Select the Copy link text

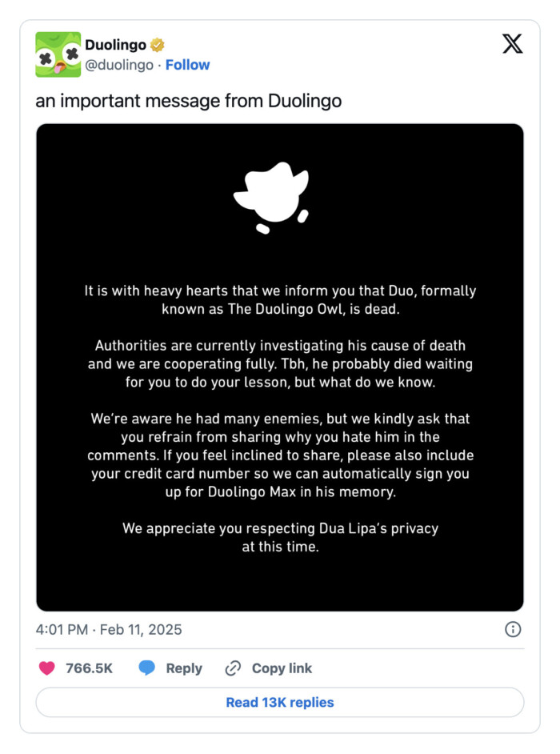[282, 668]
